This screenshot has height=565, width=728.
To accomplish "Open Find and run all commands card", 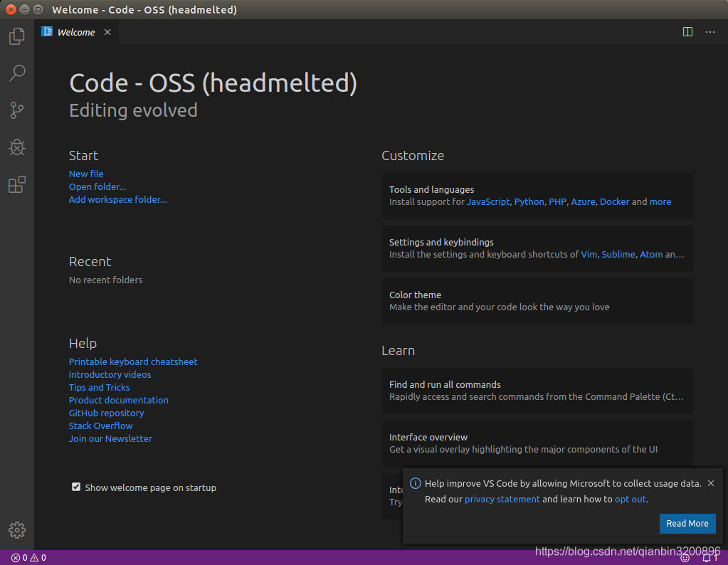I will pos(537,391).
